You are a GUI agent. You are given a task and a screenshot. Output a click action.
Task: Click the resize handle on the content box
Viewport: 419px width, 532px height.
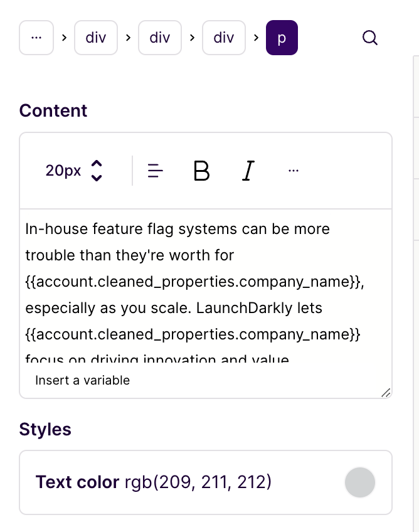(387, 393)
